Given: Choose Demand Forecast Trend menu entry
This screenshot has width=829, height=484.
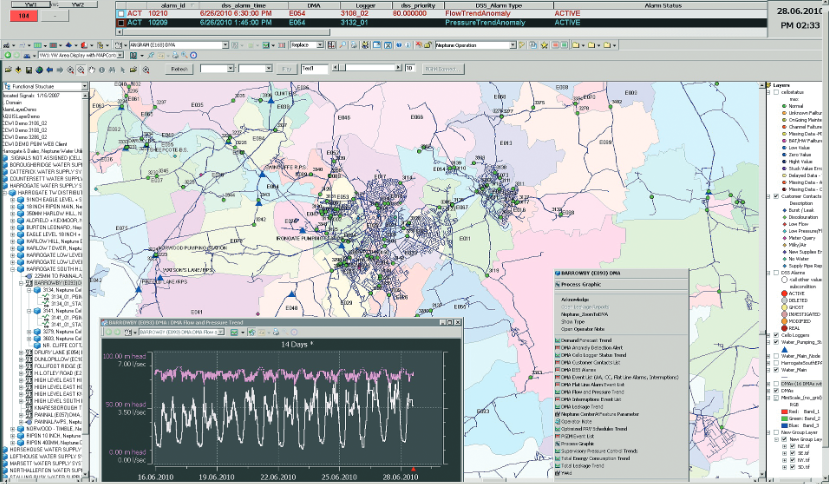Looking at the screenshot, I should pos(586,341).
